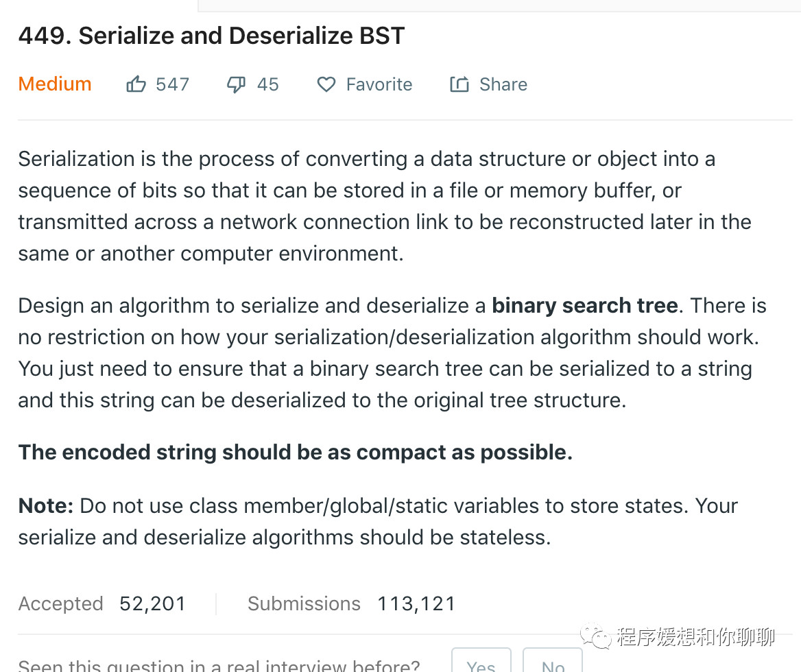Answer Yes to seen in interview
Image resolution: width=801 pixels, height=672 pixels.
pos(481,662)
